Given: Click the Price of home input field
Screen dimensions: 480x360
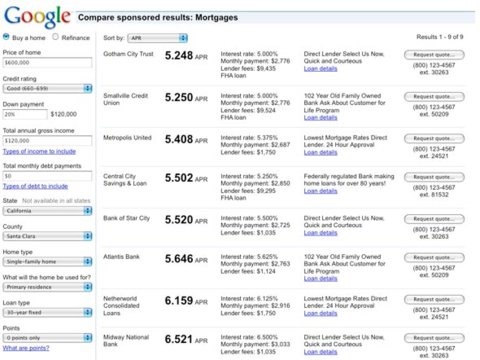Looking at the screenshot, I should click(47, 63).
